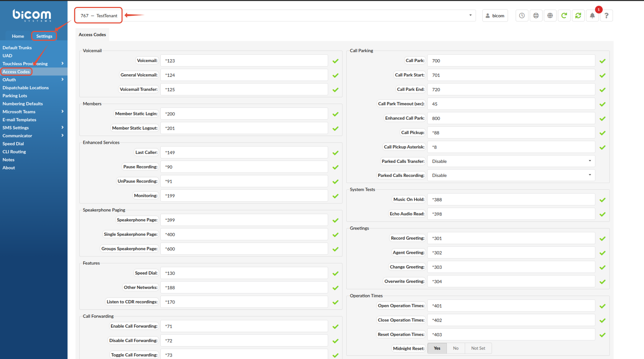Set Midnight Reset to Not Set

(478, 348)
